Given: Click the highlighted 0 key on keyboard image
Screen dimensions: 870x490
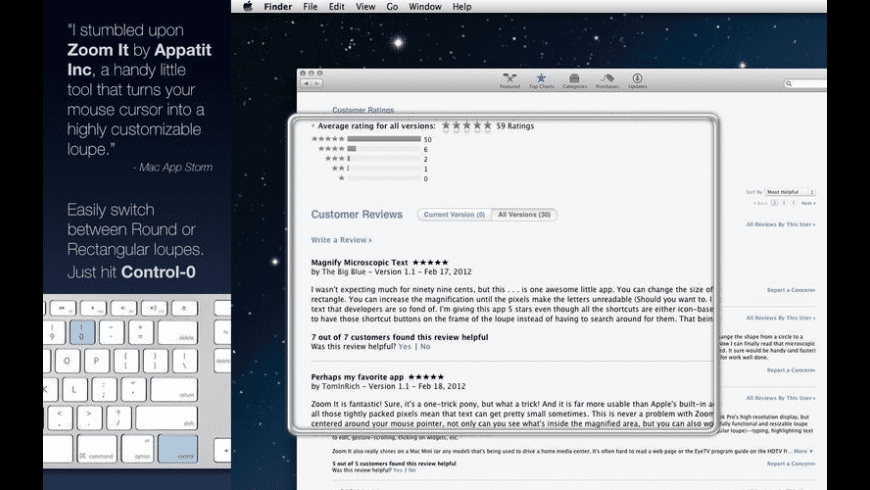Looking at the screenshot, I should click(x=82, y=332).
